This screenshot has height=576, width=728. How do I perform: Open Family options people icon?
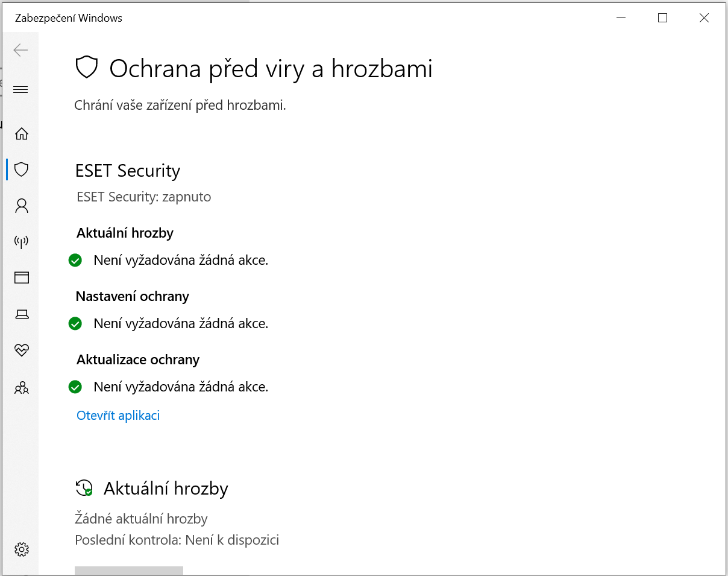(x=22, y=387)
